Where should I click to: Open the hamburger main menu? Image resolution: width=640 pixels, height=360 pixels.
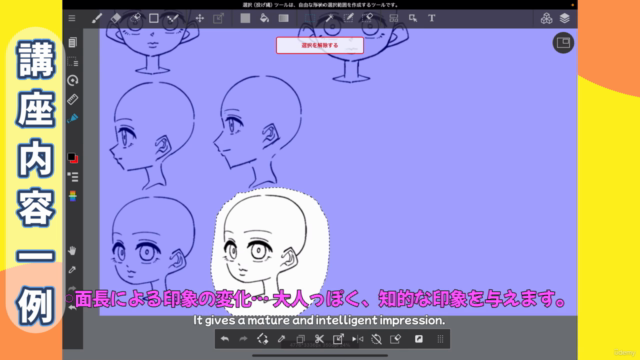coord(72,18)
